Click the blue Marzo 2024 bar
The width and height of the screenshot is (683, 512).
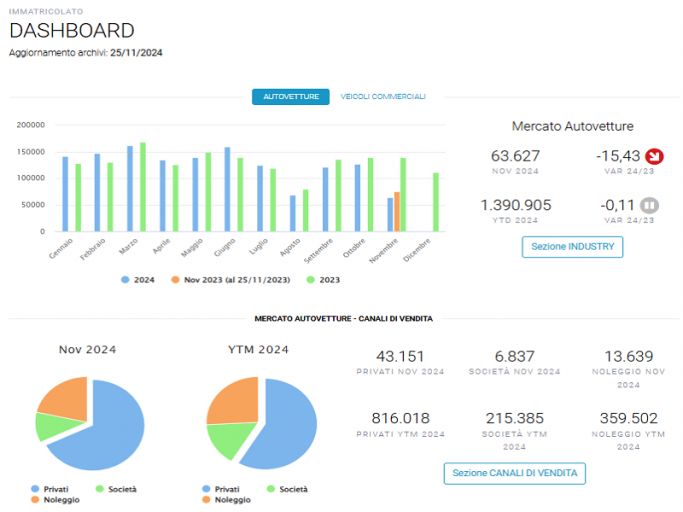130,189
